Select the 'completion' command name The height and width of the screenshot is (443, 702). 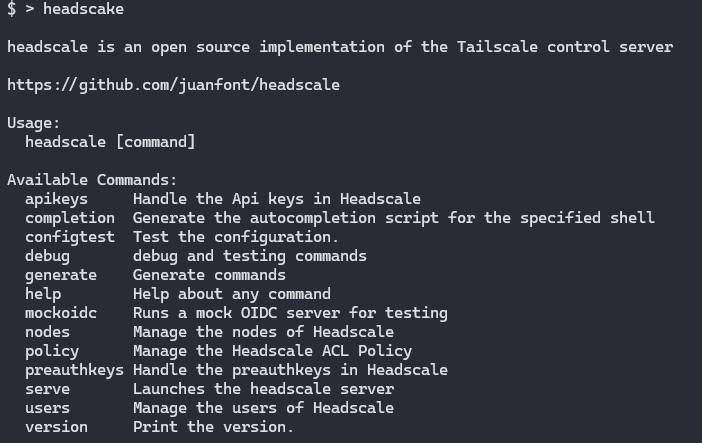tap(70, 218)
